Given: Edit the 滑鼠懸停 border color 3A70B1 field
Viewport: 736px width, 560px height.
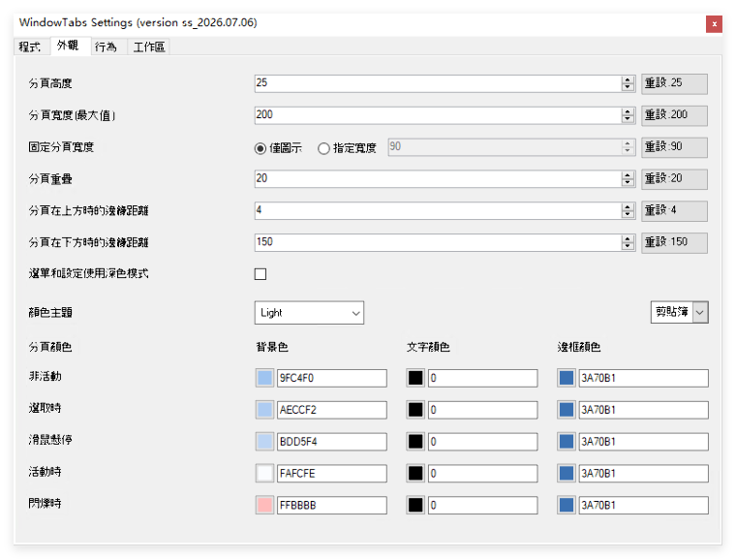Looking at the screenshot, I should point(644,442).
